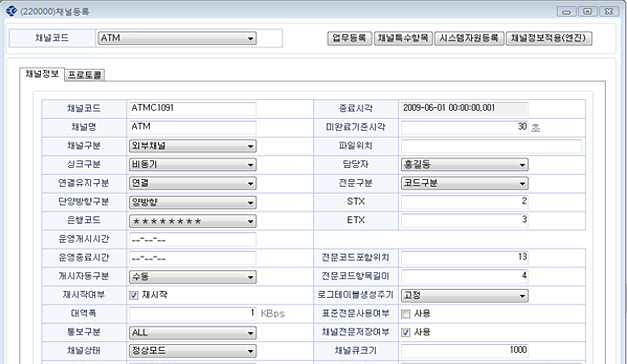
Task: Click the 채널특수항목 button
Action: (x=403, y=38)
